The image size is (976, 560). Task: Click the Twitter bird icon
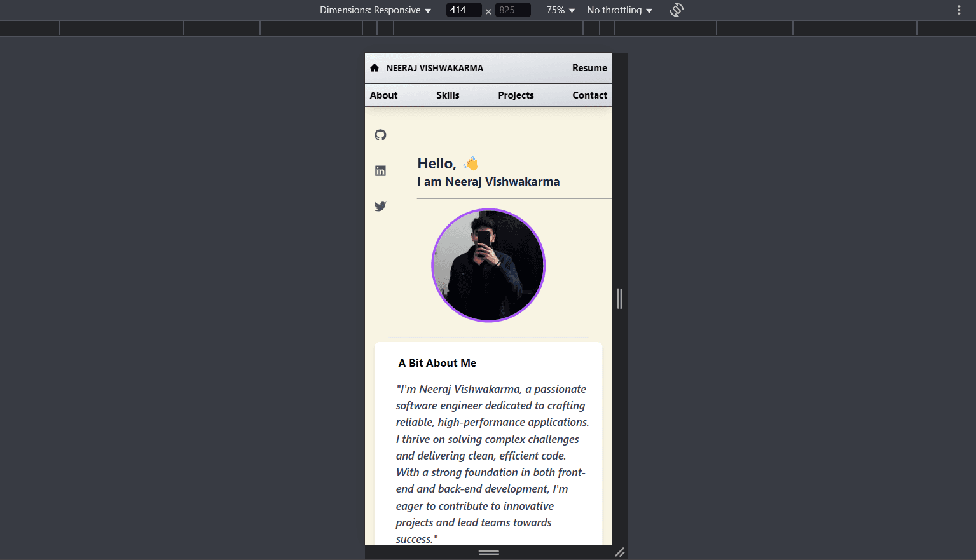click(380, 206)
